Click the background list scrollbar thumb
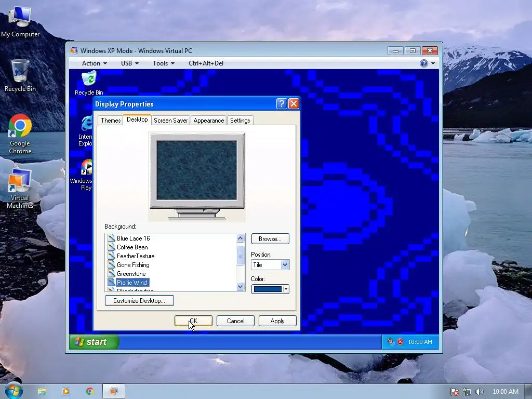The height and width of the screenshot is (399, 532). (240, 255)
